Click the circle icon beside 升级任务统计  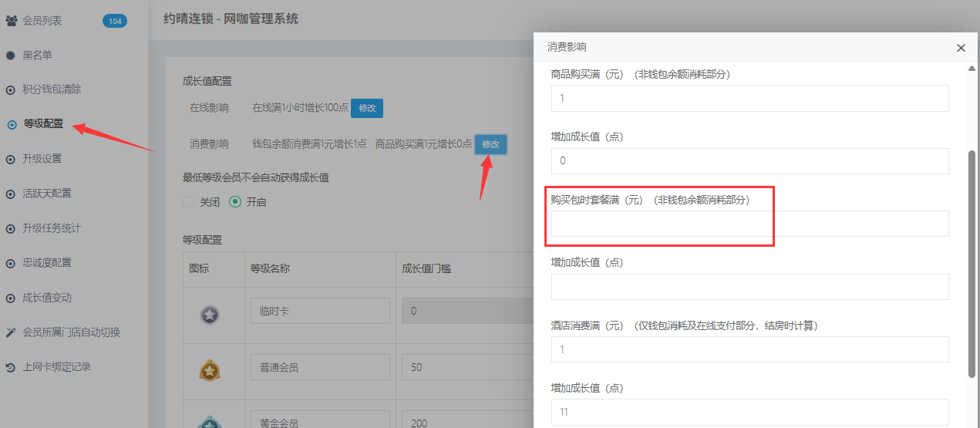11,228
